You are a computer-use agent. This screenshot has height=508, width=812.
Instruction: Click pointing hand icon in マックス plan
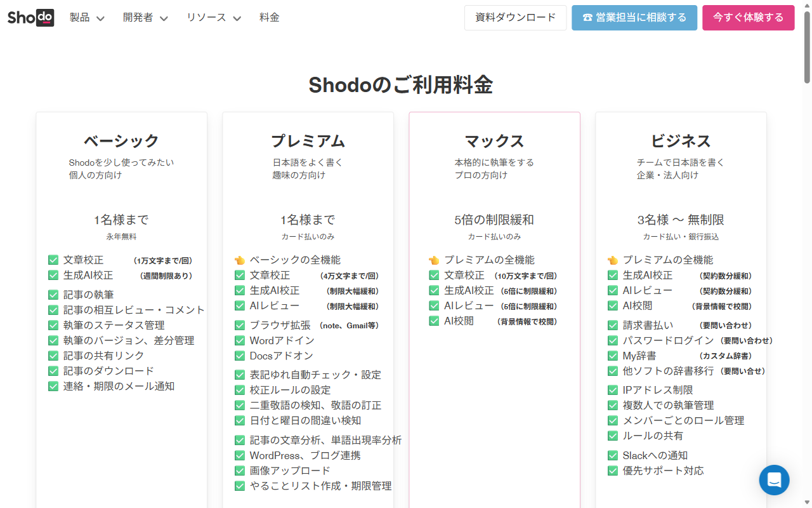[434, 260]
